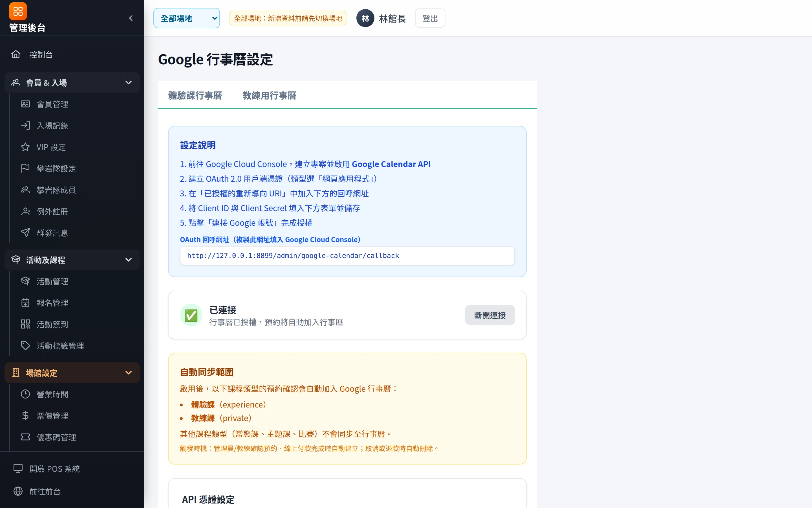Click the 活動標籤管理 tag icon
Viewport: 812px width, 508px height.
(25, 346)
